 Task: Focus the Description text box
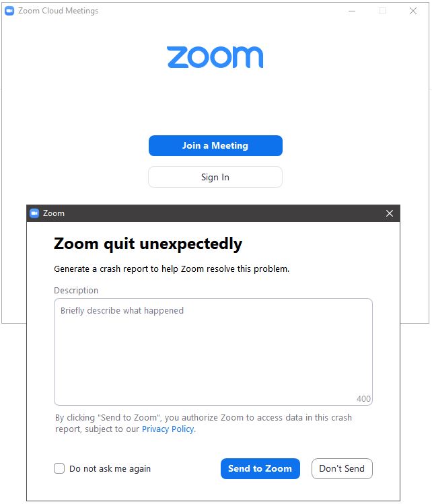[213, 351]
